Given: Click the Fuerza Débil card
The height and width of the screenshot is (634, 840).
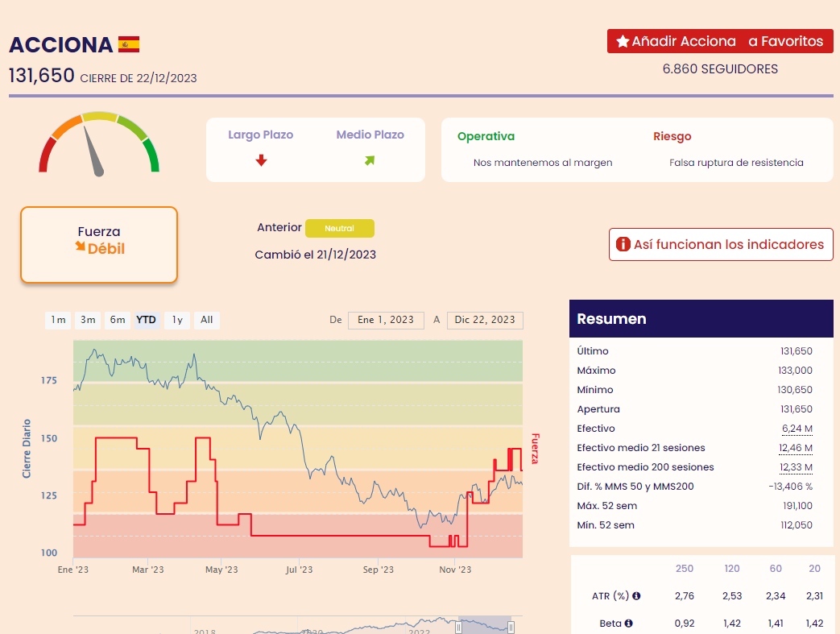Looking at the screenshot, I should 99,244.
